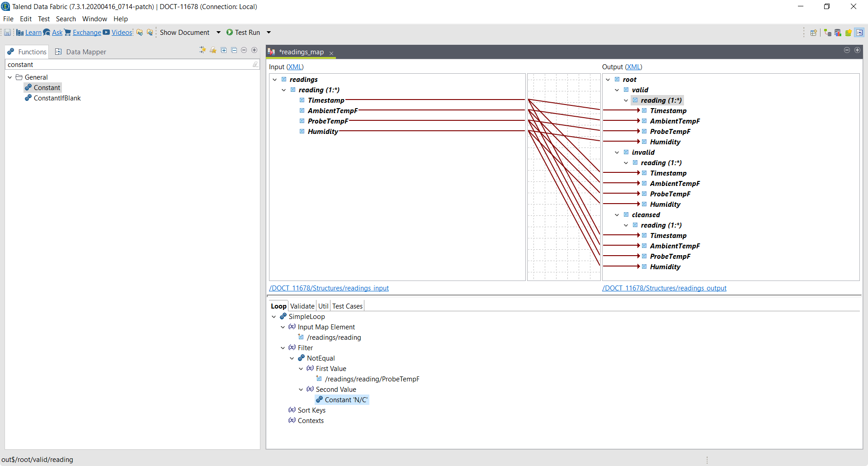
Task: Click the eraser clear icon in search field
Action: [255, 65]
